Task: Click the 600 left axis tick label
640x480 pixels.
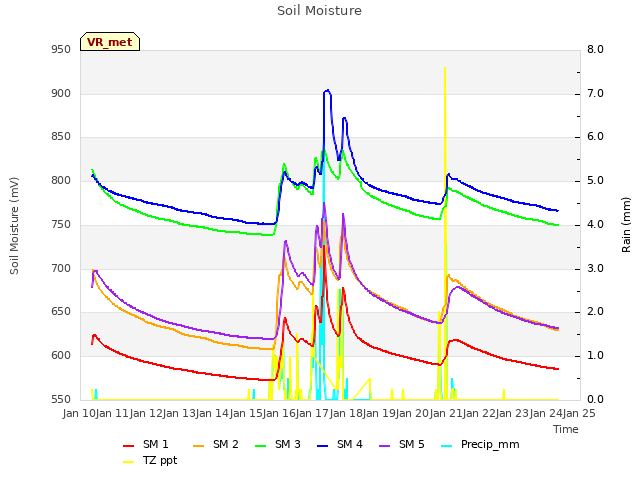Action: pos(61,356)
